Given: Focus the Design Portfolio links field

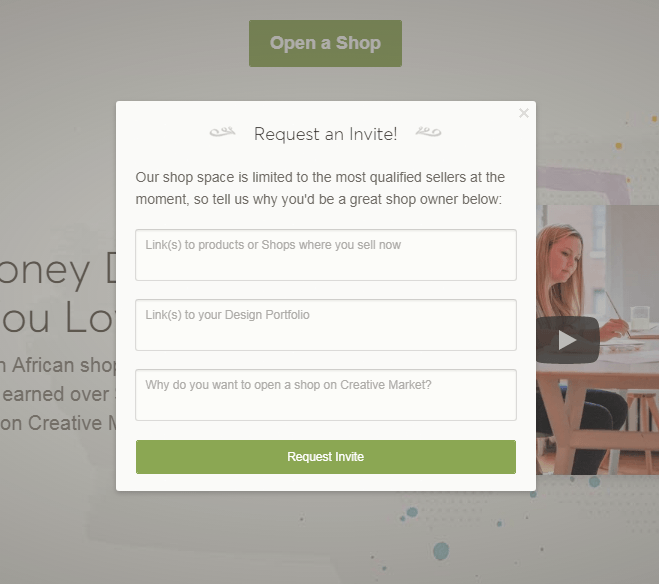Looking at the screenshot, I should tap(326, 325).
